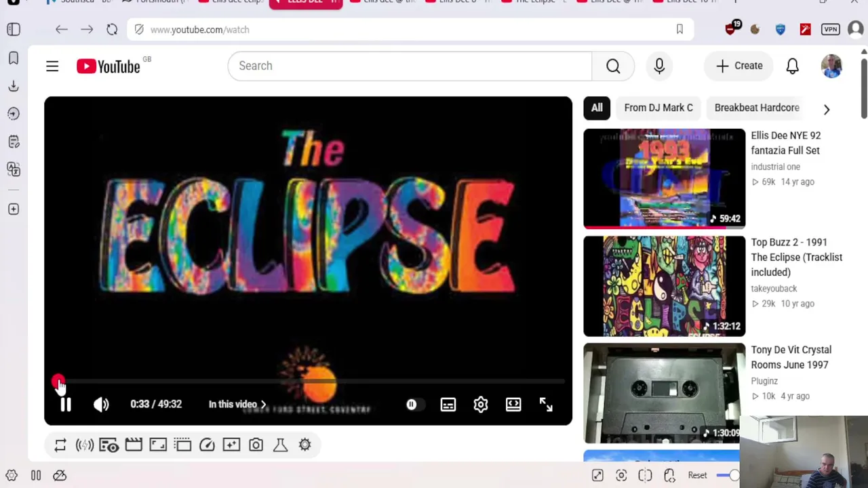Click the capture page status bar icon
Image resolution: width=868 pixels, height=488 pixels.
(621, 476)
